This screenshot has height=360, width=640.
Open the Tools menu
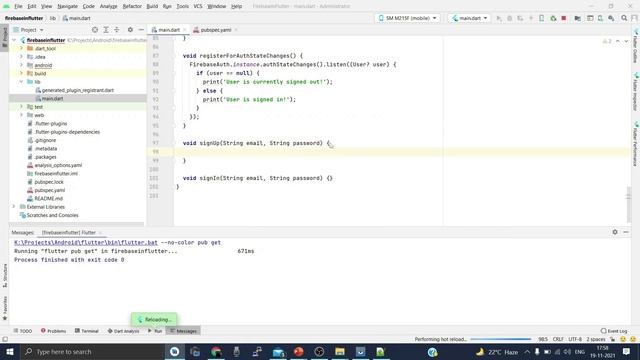point(182,6)
